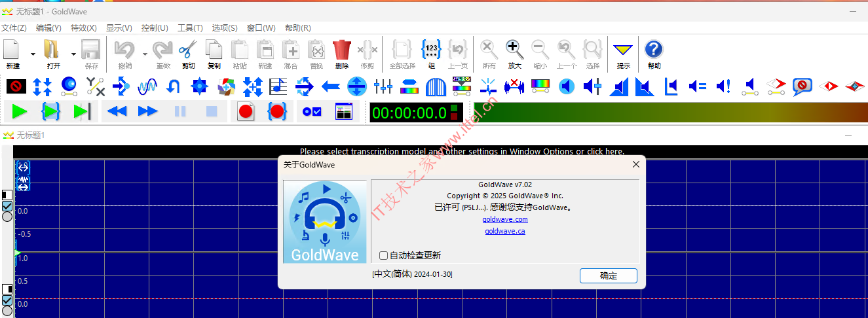868x318 pixels.
Task: Click the upper channel grey circle button
Action: [7, 217]
